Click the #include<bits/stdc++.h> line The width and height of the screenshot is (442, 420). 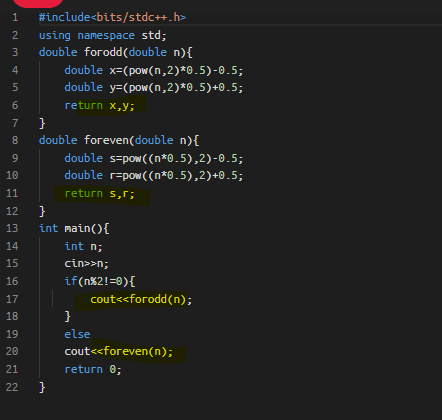pos(112,17)
